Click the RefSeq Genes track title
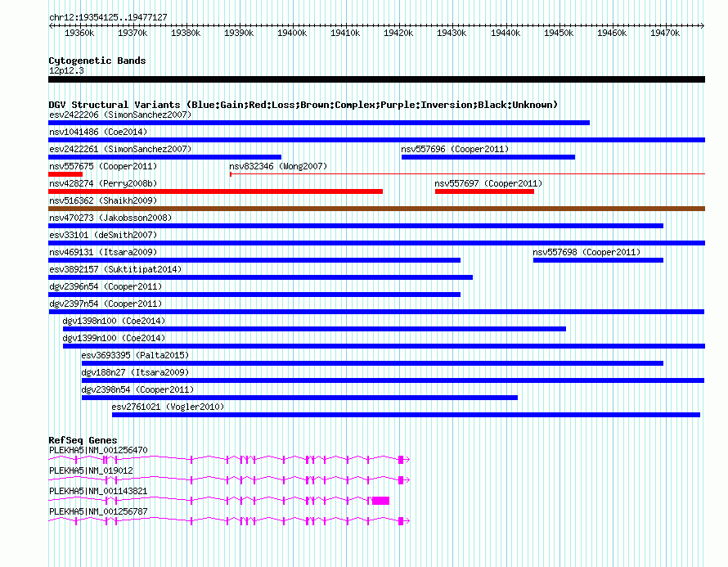728x567 pixels. pyautogui.click(x=83, y=439)
